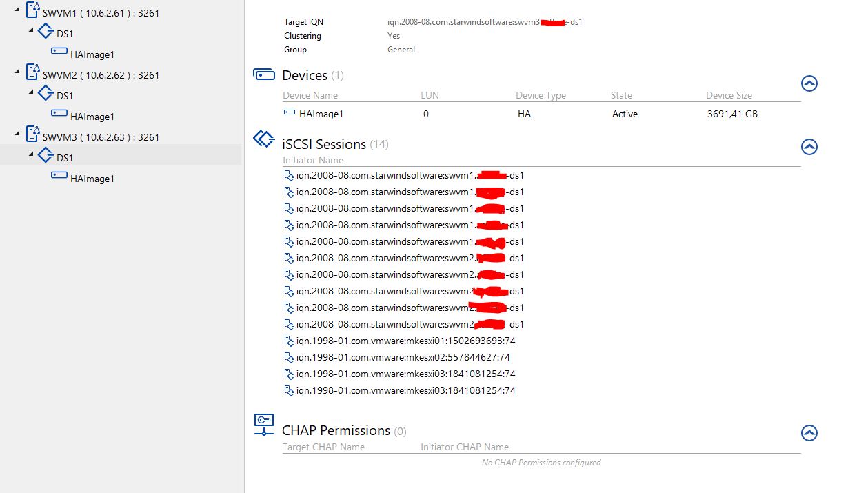Click Initiator CHAP Name column header
Image resolution: width=868 pixels, height=493 pixels.
(x=465, y=447)
